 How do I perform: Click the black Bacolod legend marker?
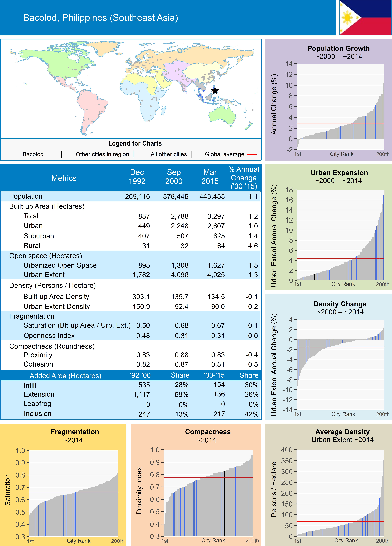tap(61, 154)
